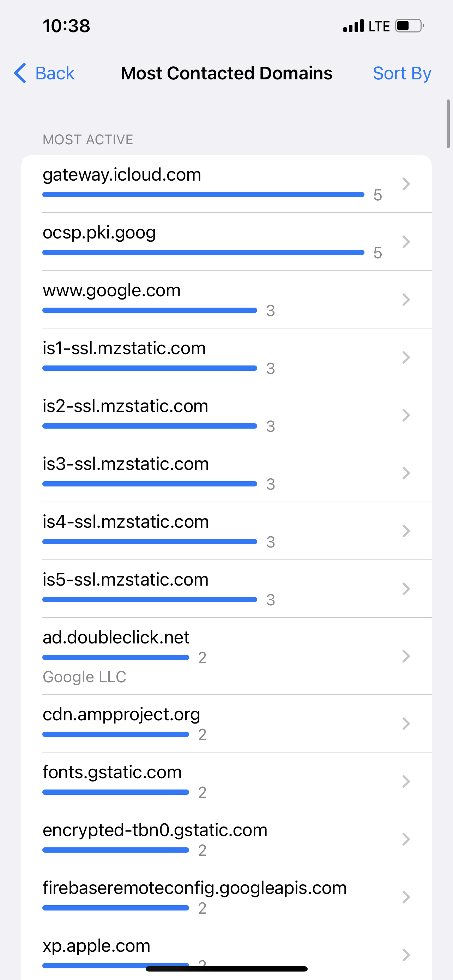The height and width of the screenshot is (980, 453).
Task: Tap the chevron beside is2-ssl.mzstatic.com
Action: click(x=406, y=416)
